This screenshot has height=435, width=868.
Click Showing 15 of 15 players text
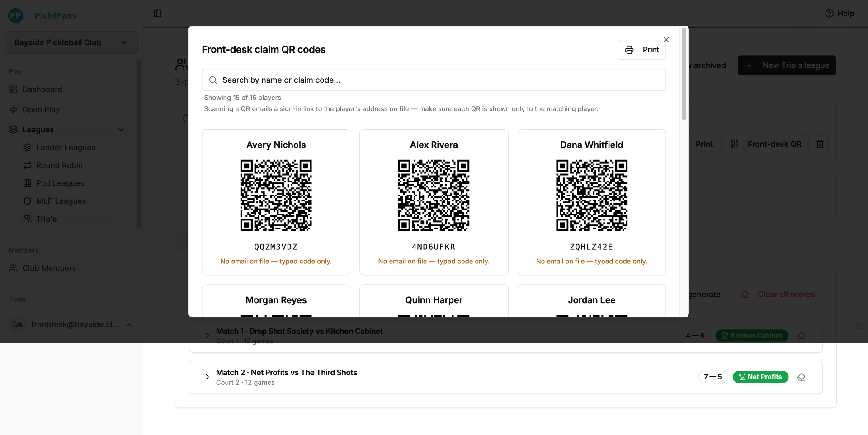click(242, 98)
